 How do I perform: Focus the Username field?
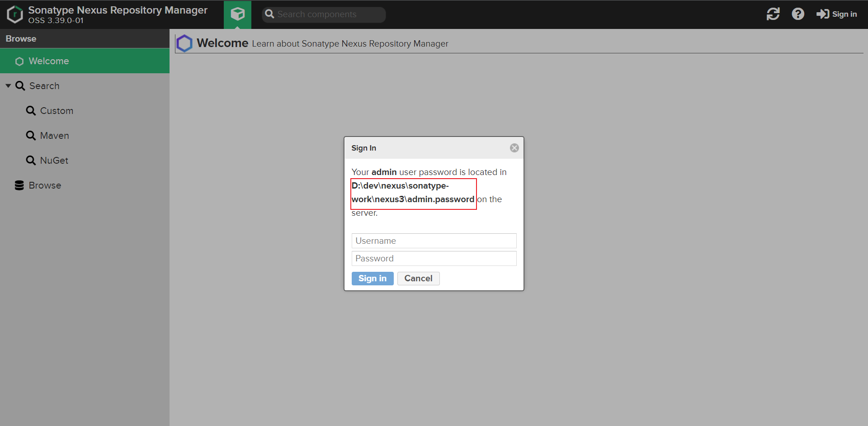(434, 241)
